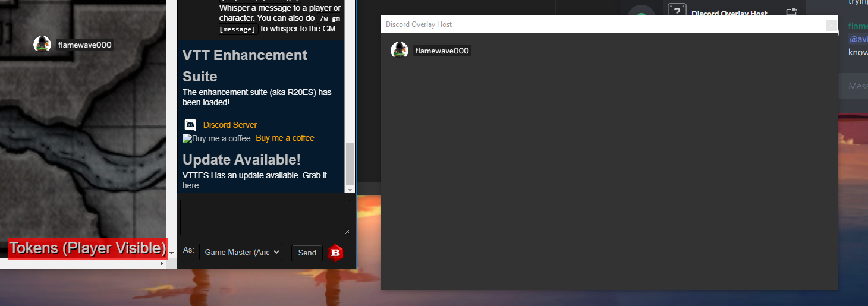Click the screen share icon beside Discord Overlay Host
Image resolution: width=868 pixels, height=306 pixels.
tap(791, 12)
